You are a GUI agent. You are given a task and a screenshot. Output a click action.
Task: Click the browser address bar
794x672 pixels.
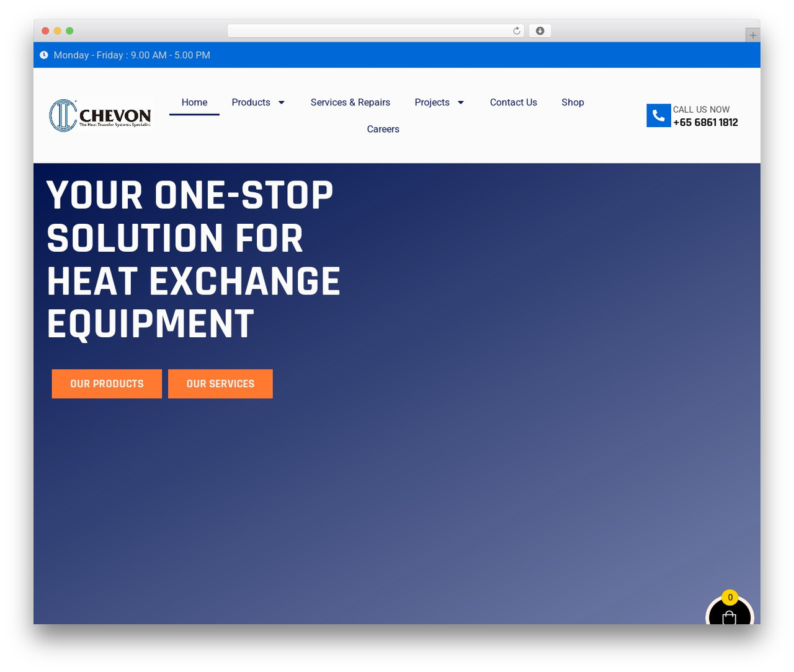tap(375, 31)
